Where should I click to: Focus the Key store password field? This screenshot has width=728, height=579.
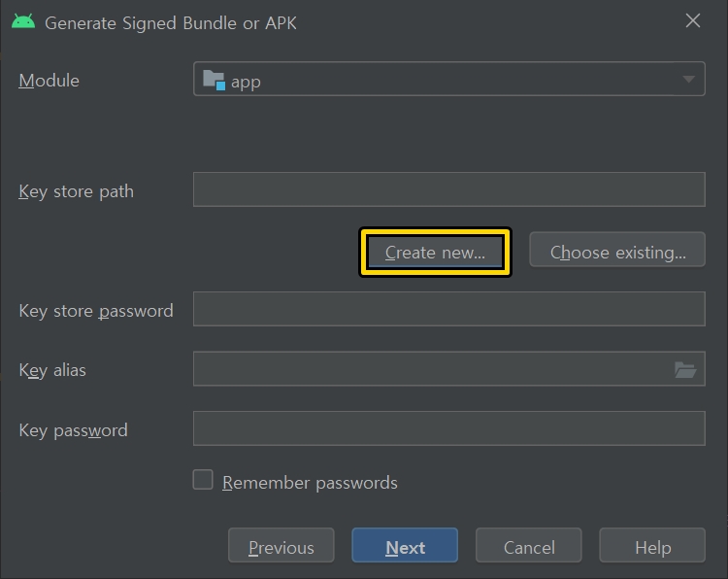click(449, 309)
